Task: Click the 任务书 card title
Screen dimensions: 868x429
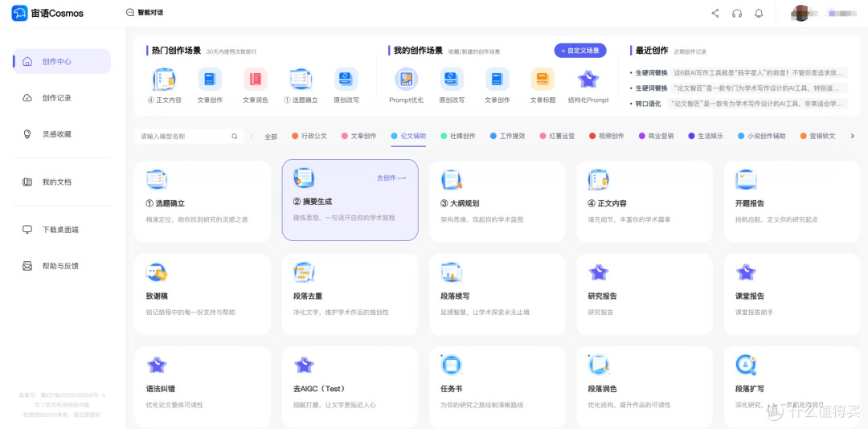Action: (x=451, y=389)
